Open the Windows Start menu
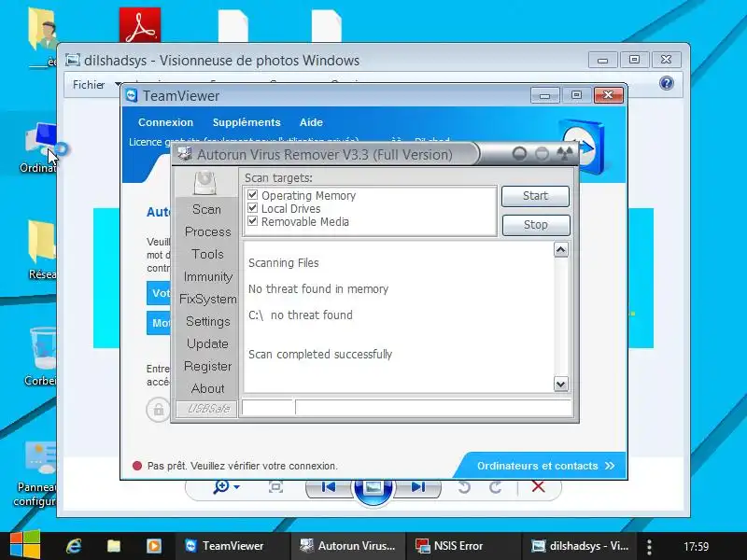Viewport: 747px width, 560px height. pyautogui.click(x=25, y=546)
